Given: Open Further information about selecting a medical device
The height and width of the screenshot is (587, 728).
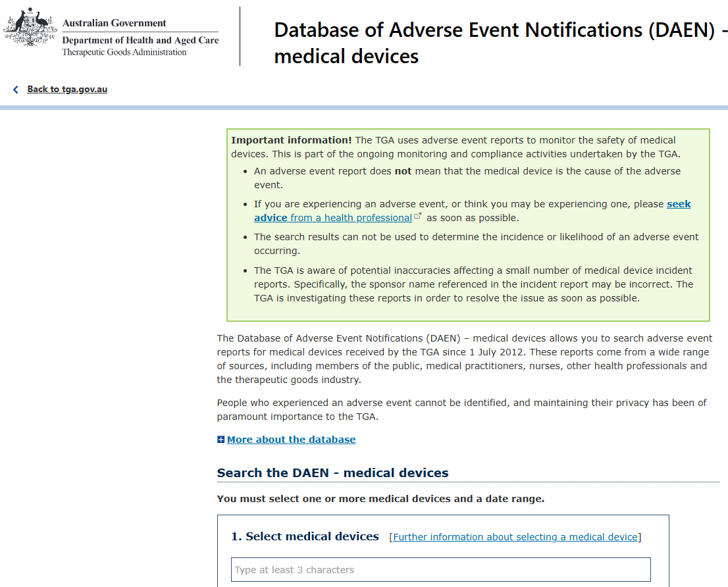Looking at the screenshot, I should 515,537.
